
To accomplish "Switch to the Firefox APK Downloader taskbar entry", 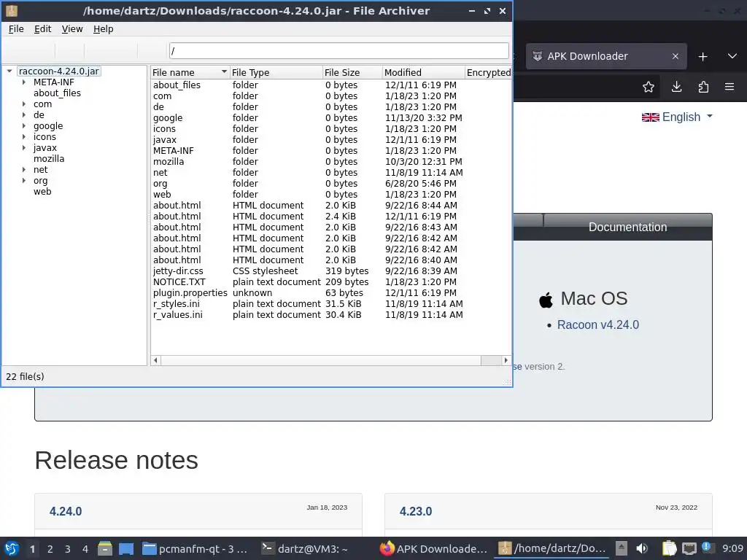I will tap(433, 548).
